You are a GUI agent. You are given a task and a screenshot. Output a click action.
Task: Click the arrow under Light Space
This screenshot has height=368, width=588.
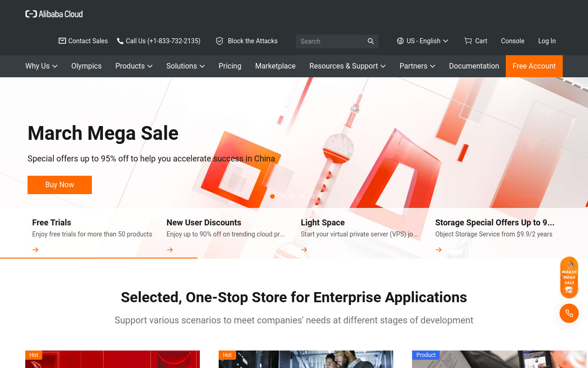[304, 250]
